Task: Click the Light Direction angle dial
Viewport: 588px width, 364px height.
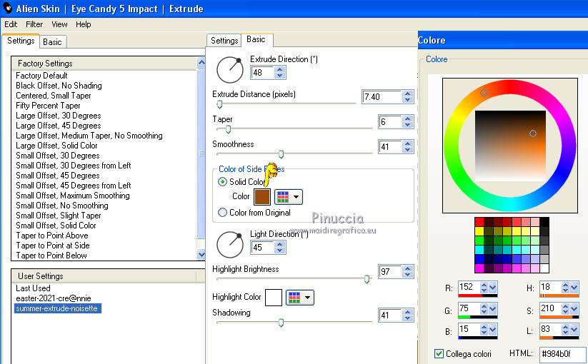Action: click(230, 245)
